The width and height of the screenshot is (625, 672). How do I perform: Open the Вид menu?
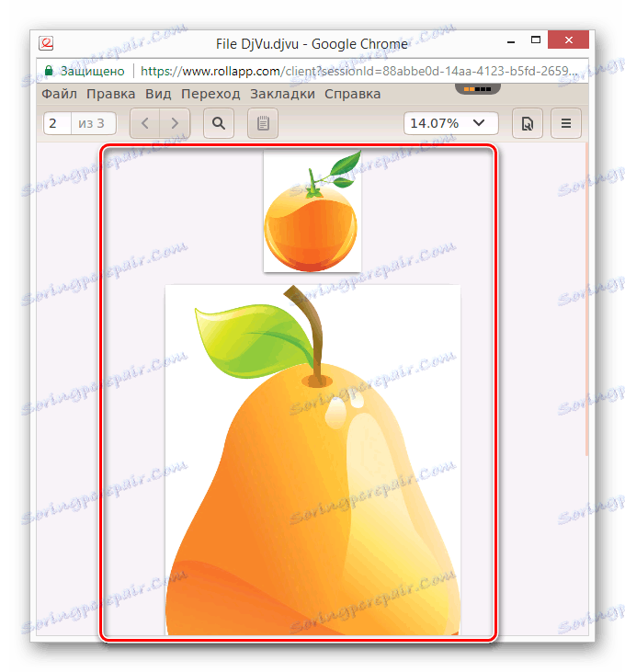click(x=158, y=94)
